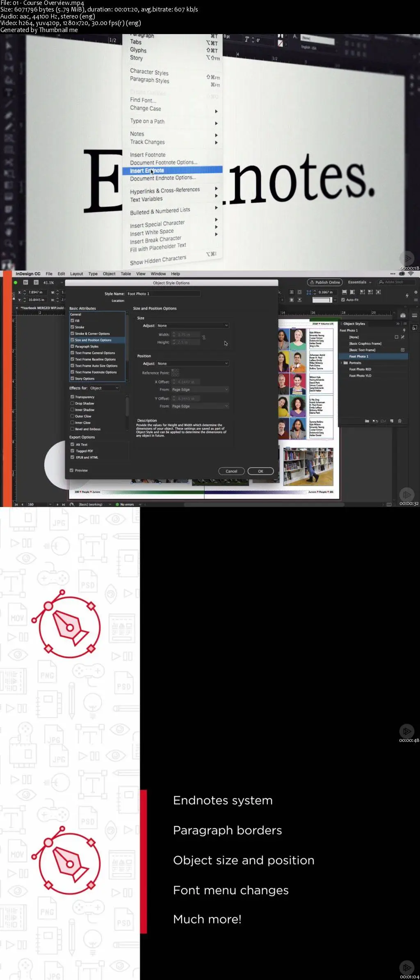Screen dimensions: 420x980
Task: Open [Basic] (working) preflight profile dropdown
Action: 110,504
